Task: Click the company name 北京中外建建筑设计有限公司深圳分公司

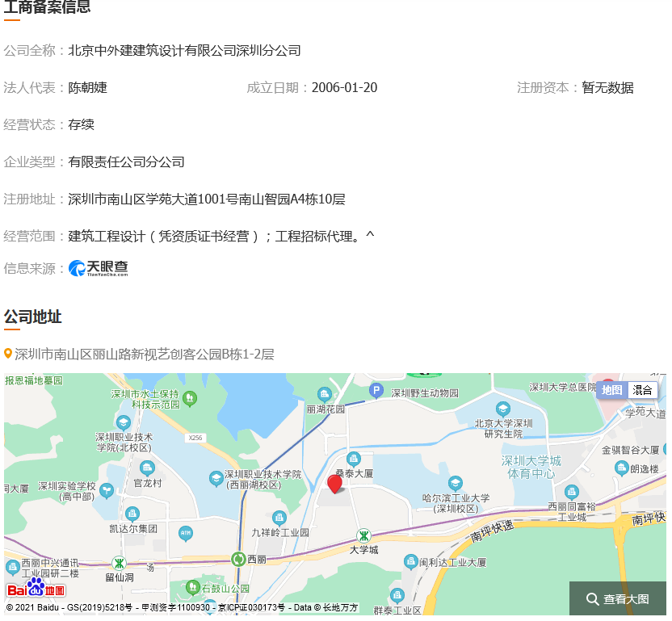Action: 184,51
